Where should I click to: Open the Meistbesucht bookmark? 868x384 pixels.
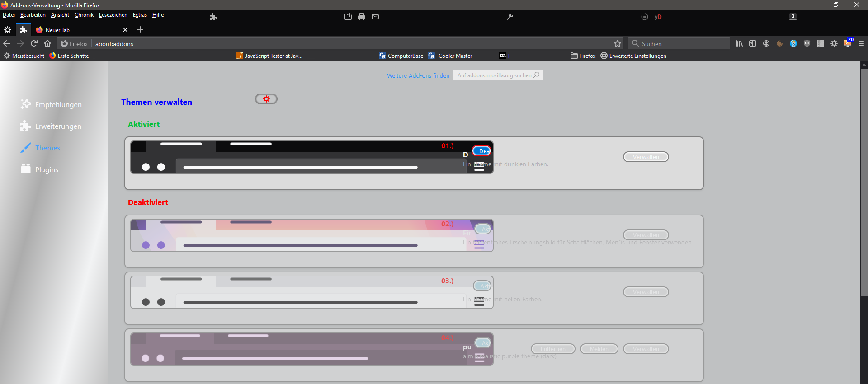pyautogui.click(x=24, y=56)
